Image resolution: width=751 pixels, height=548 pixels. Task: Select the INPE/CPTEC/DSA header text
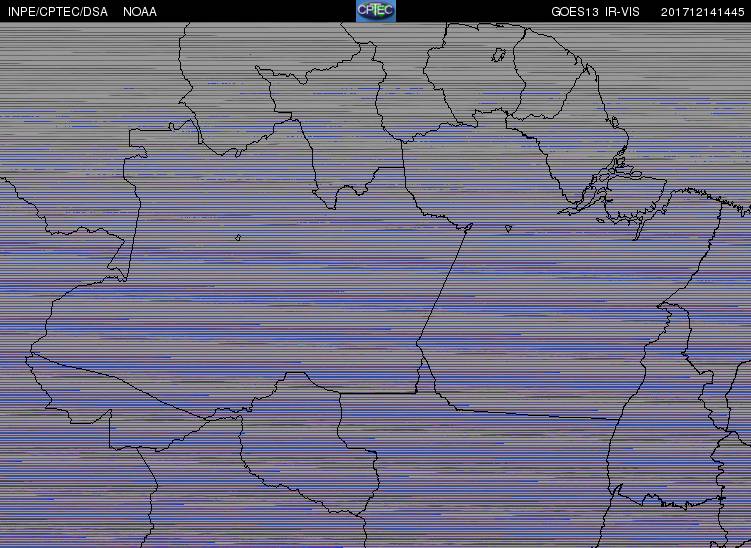(58, 12)
